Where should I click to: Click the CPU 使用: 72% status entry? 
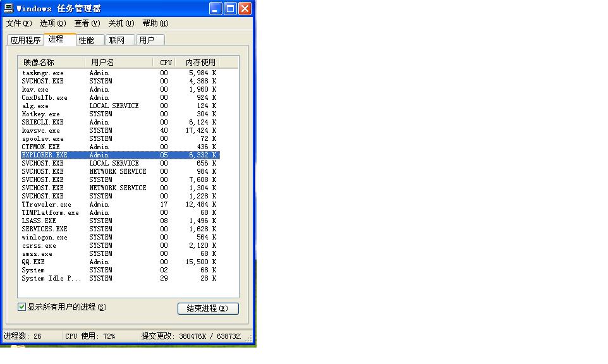tap(90, 336)
